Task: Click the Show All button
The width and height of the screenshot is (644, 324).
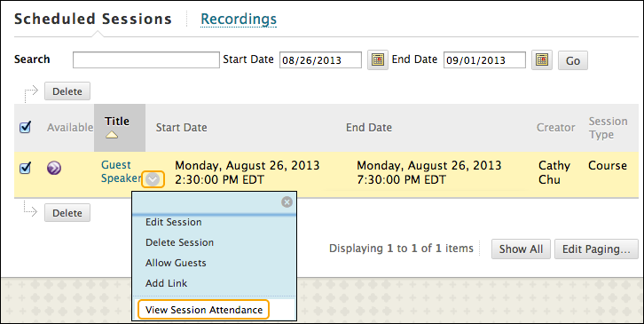Action: (x=521, y=249)
